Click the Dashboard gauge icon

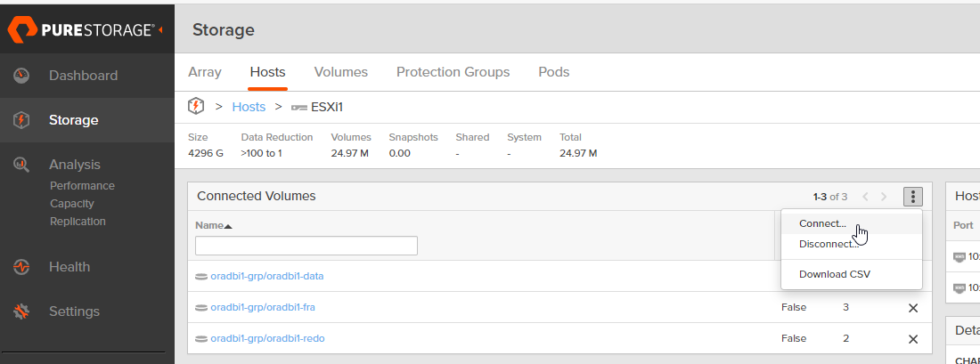tap(21, 76)
